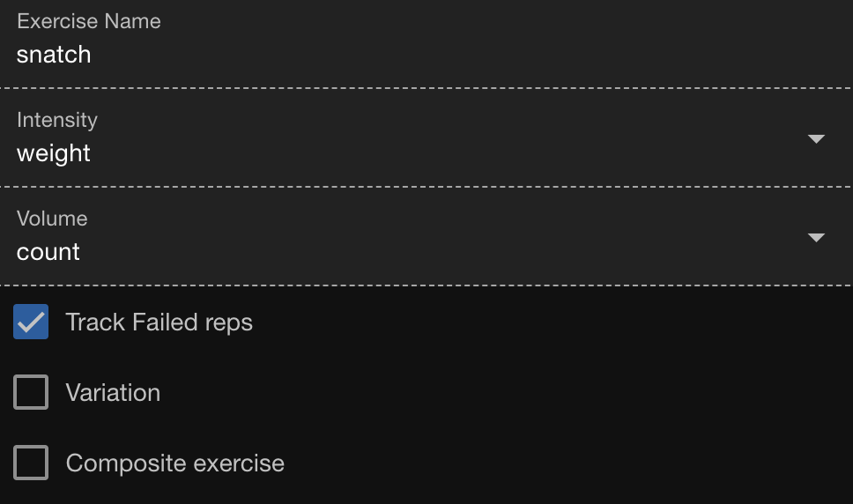Select the 'count' value in Volume
The image size is (853, 504).
pos(48,252)
